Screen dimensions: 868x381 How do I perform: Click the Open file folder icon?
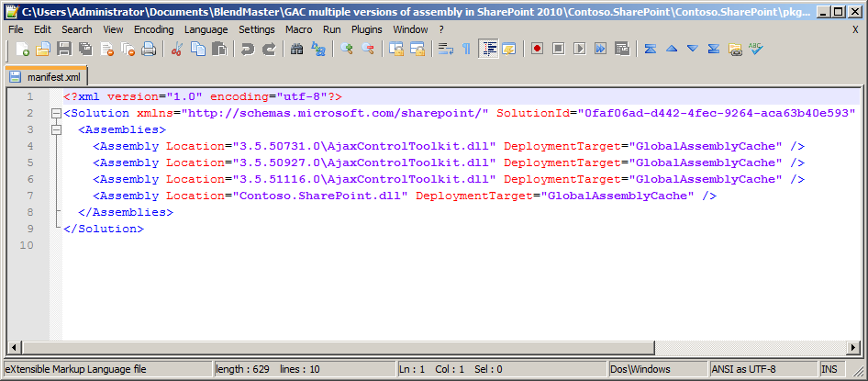[x=43, y=50]
